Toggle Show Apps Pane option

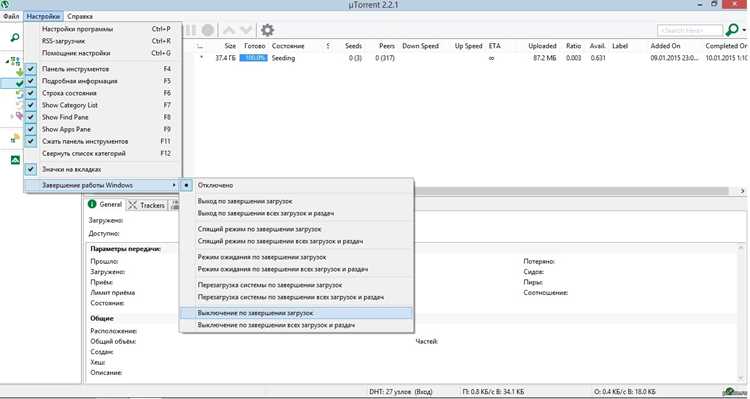103,129
